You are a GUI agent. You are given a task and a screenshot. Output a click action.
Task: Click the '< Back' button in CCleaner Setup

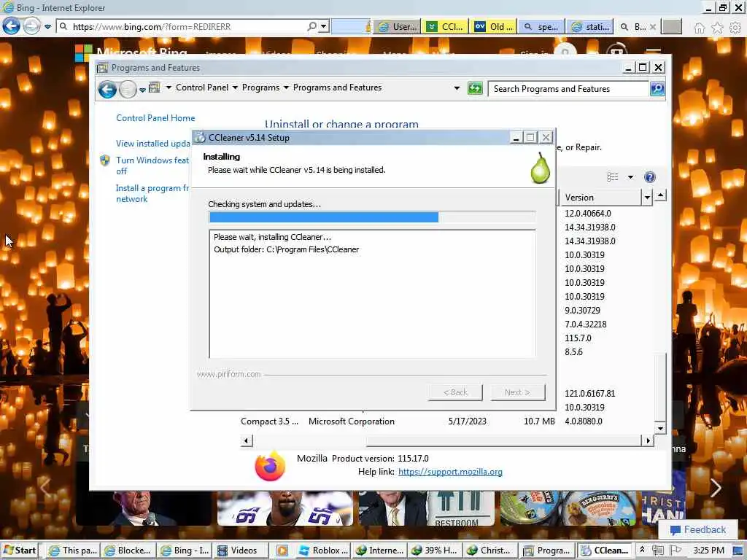455,392
